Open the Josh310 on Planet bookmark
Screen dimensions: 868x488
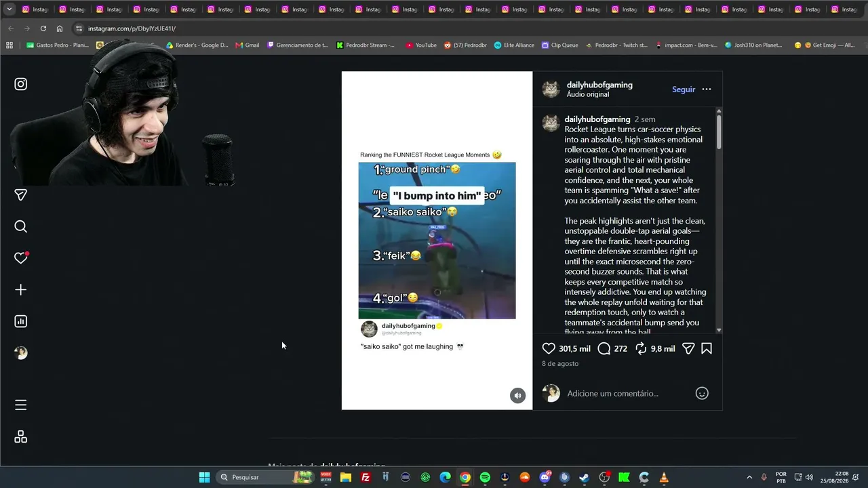click(x=753, y=45)
